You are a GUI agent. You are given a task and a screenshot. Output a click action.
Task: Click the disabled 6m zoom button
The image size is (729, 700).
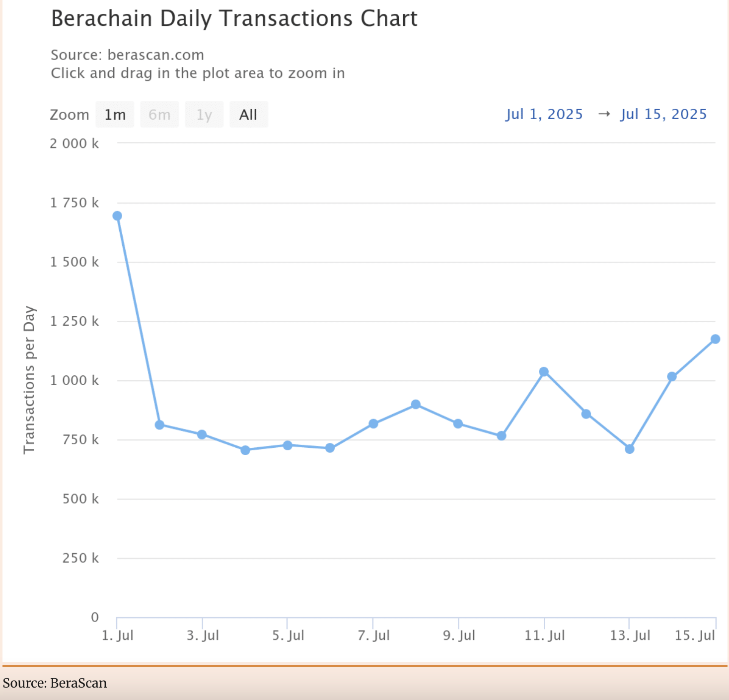159,115
